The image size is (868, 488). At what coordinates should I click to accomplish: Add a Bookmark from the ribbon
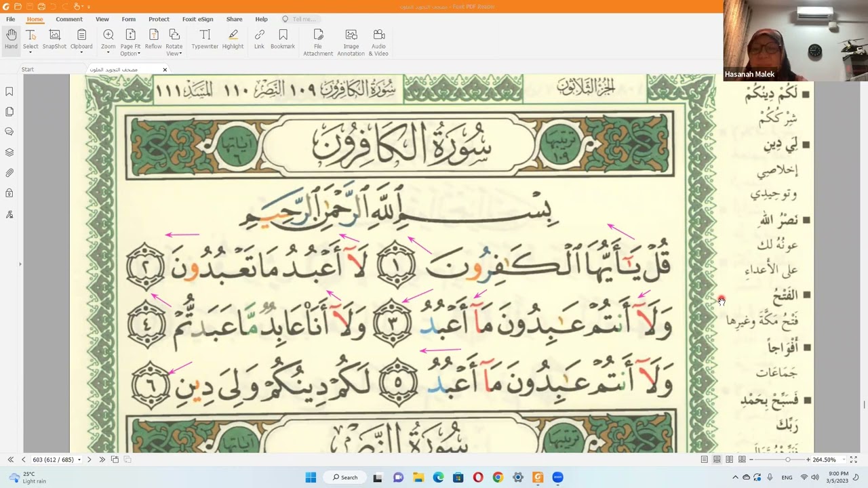[x=283, y=39]
